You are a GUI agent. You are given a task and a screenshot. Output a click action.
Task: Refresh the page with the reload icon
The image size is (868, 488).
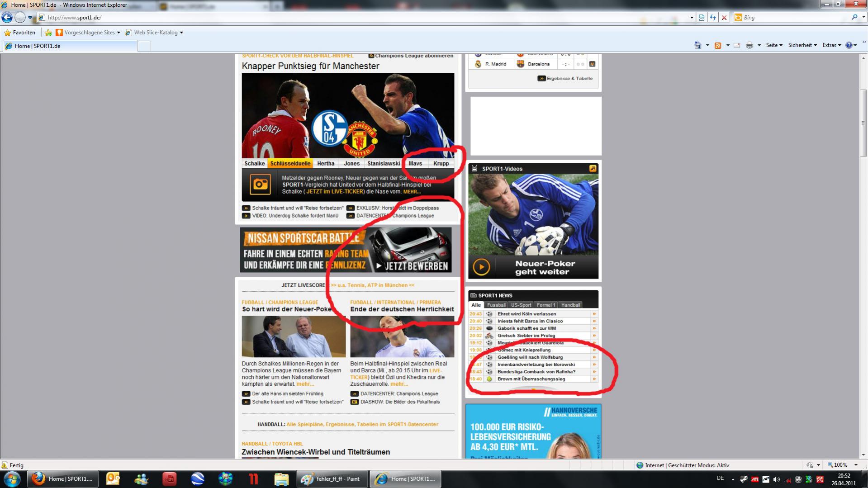(x=713, y=17)
